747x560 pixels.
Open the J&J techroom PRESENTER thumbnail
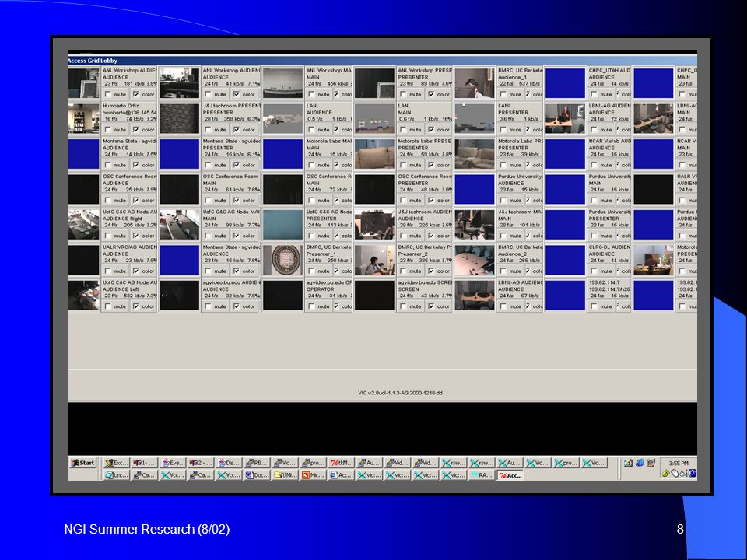click(x=180, y=118)
